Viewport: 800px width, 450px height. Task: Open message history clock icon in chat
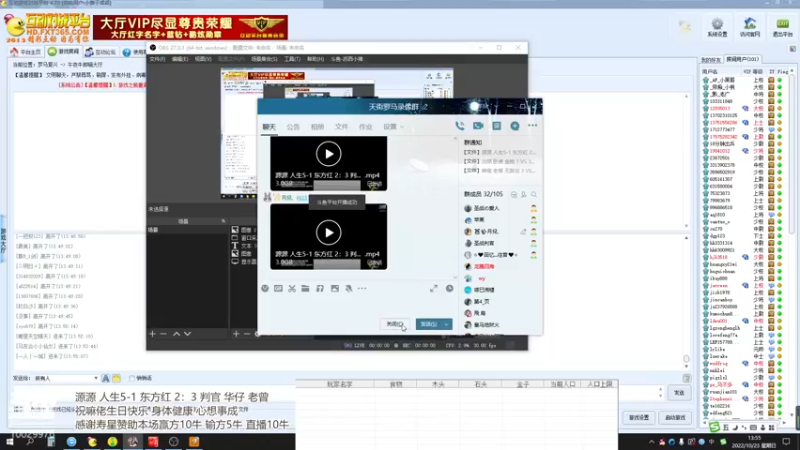(449, 288)
